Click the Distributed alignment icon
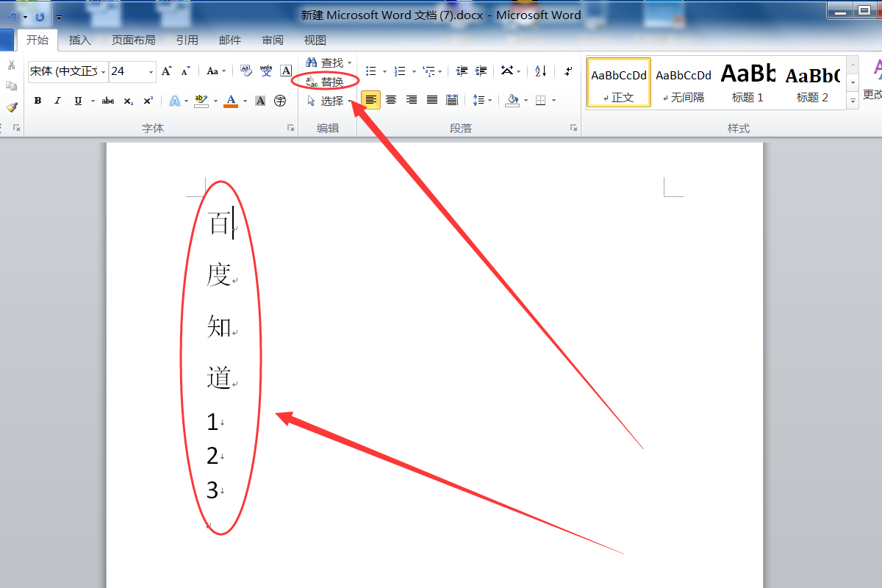882x588 pixels. (x=452, y=100)
